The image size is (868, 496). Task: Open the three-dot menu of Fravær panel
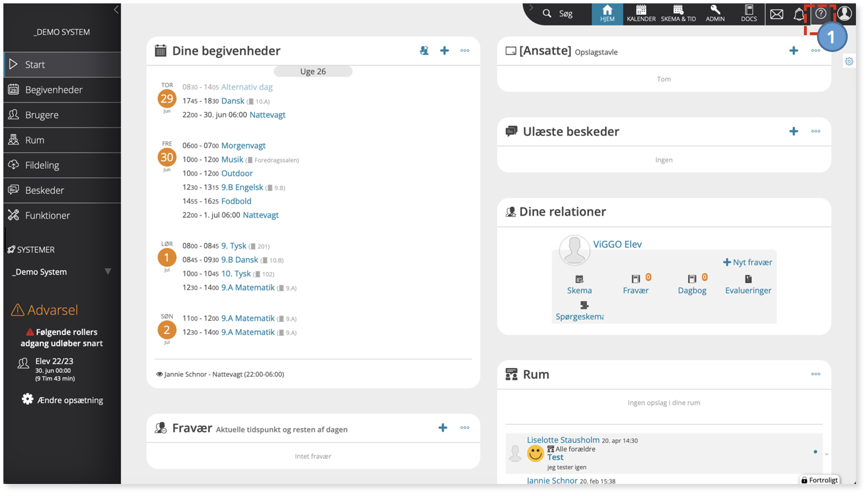tap(465, 428)
